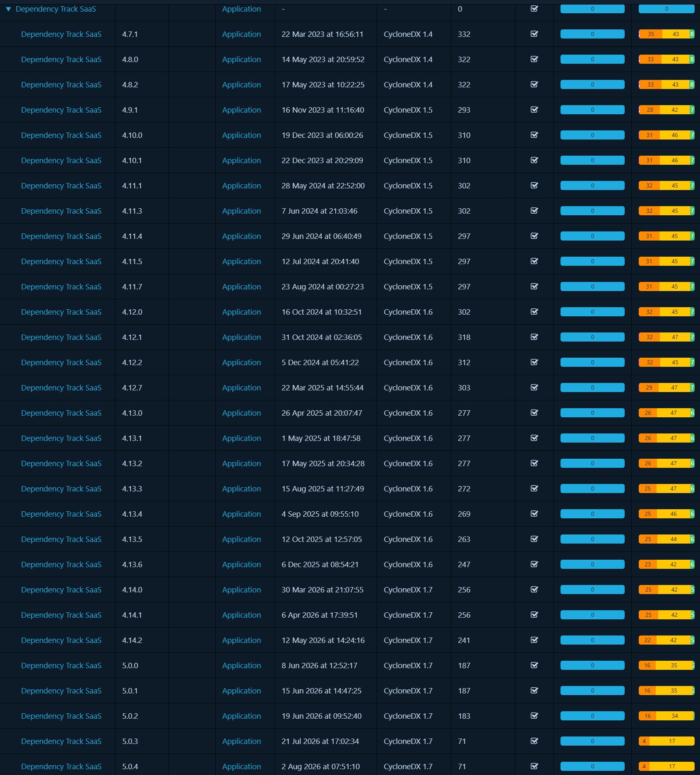Image resolution: width=700 pixels, height=775 pixels.
Task: Open the Dependency Track SaaS 4.11.5 project link
Action: click(x=61, y=261)
